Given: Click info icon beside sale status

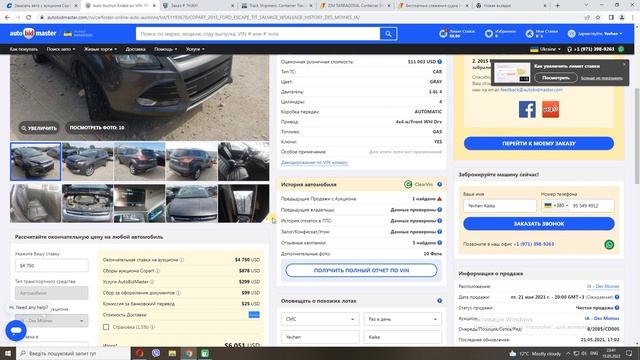Looking at the screenshot, I should 617,308.
